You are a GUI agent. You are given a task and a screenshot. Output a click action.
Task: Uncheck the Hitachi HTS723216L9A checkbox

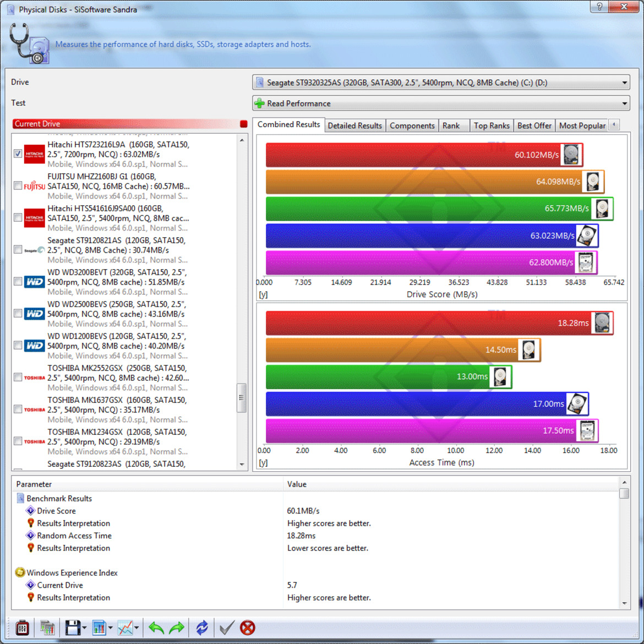pos(18,154)
